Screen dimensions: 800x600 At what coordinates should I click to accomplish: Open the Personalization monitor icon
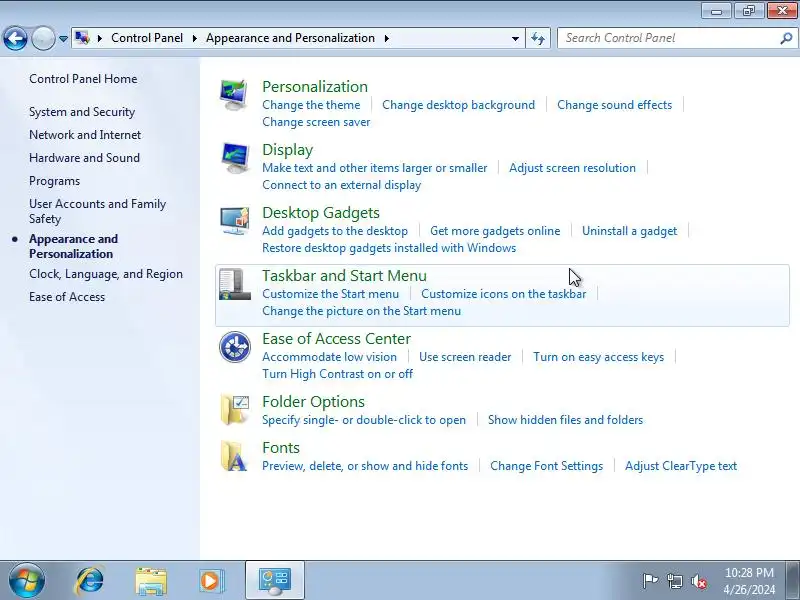point(234,95)
